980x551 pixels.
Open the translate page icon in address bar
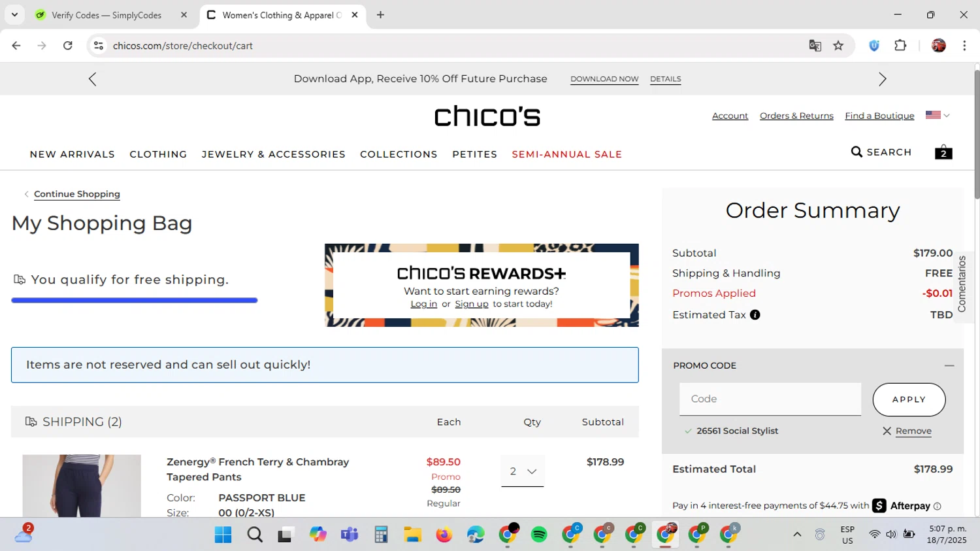(815, 46)
